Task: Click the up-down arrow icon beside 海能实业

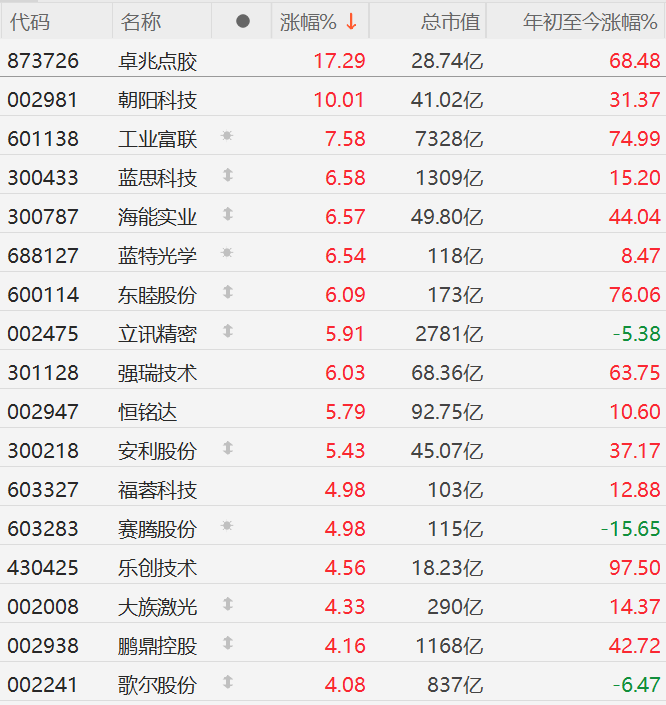Action: coord(228,214)
